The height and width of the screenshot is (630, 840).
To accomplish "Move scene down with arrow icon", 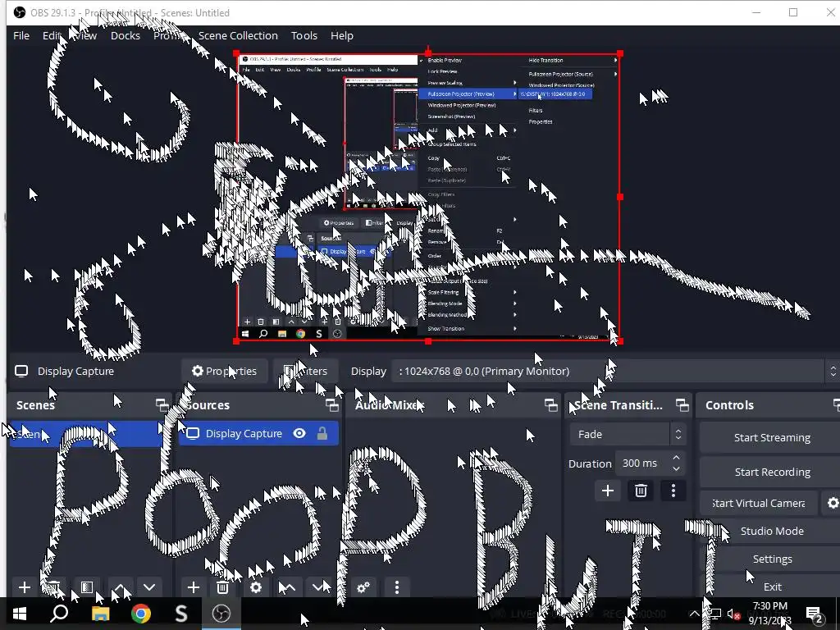I will click(x=149, y=587).
